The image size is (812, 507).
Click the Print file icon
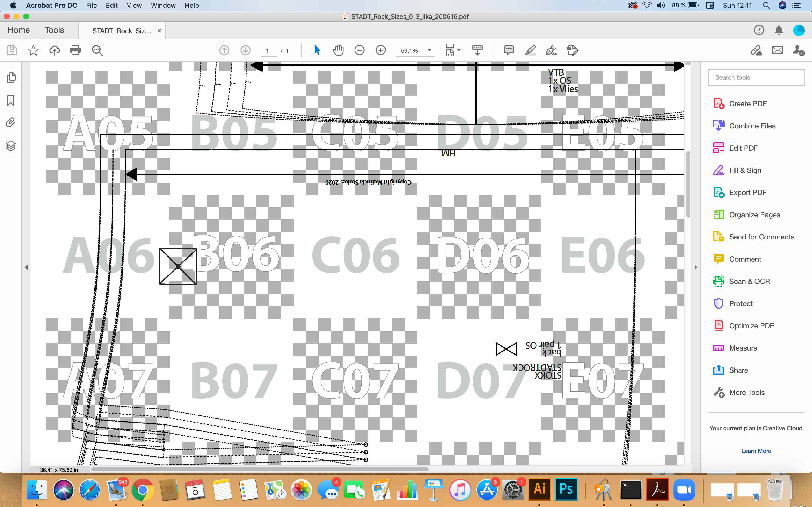(75, 51)
